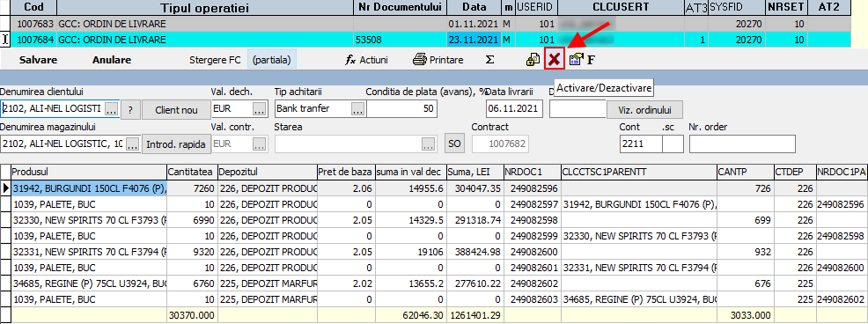The width and height of the screenshot is (868, 324).
Task: Click the Introd. rapida button
Action: coord(176,144)
